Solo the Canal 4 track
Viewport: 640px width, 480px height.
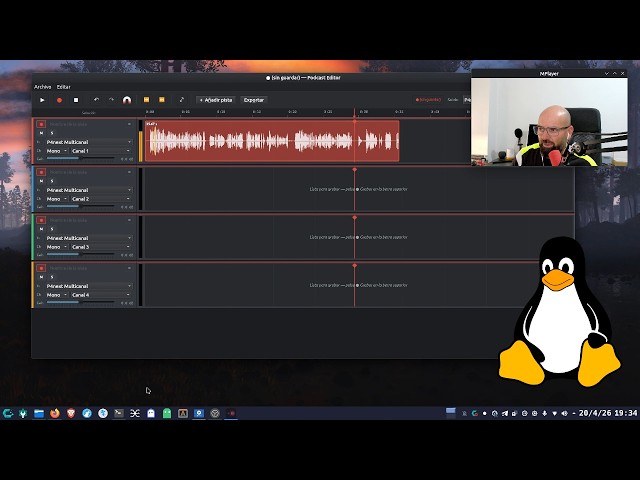coord(52,277)
